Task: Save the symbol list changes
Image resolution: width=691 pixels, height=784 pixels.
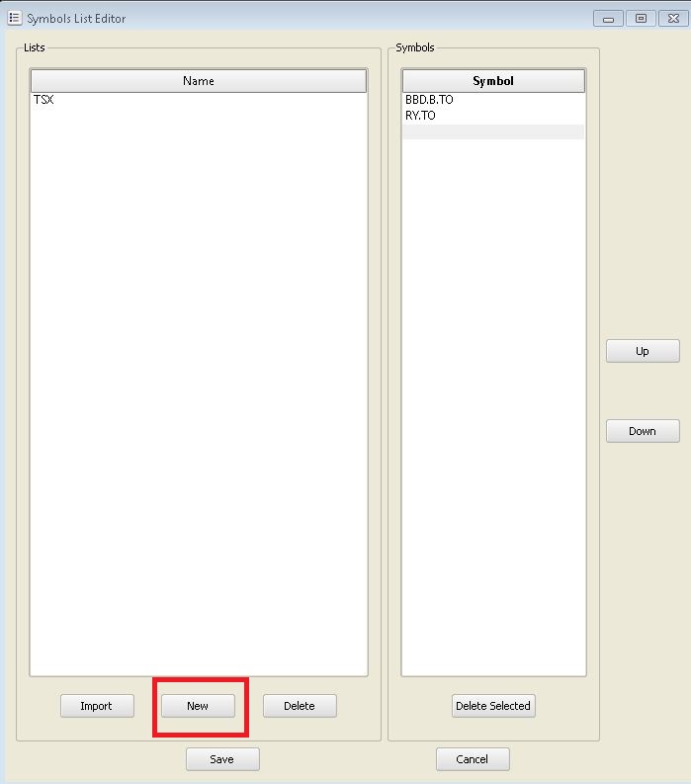Action: click(222, 759)
